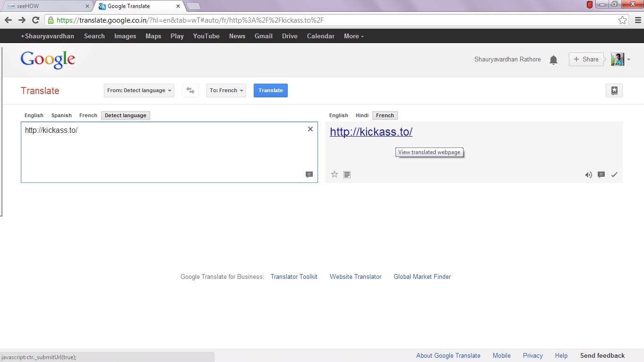
Task: Open the Privacy link in the footer
Action: pyautogui.click(x=533, y=356)
